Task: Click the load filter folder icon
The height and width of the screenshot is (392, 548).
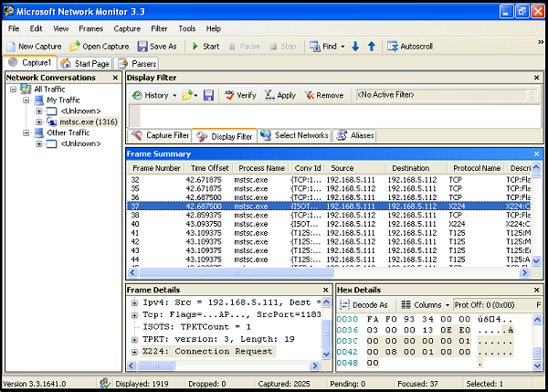Action: point(187,95)
